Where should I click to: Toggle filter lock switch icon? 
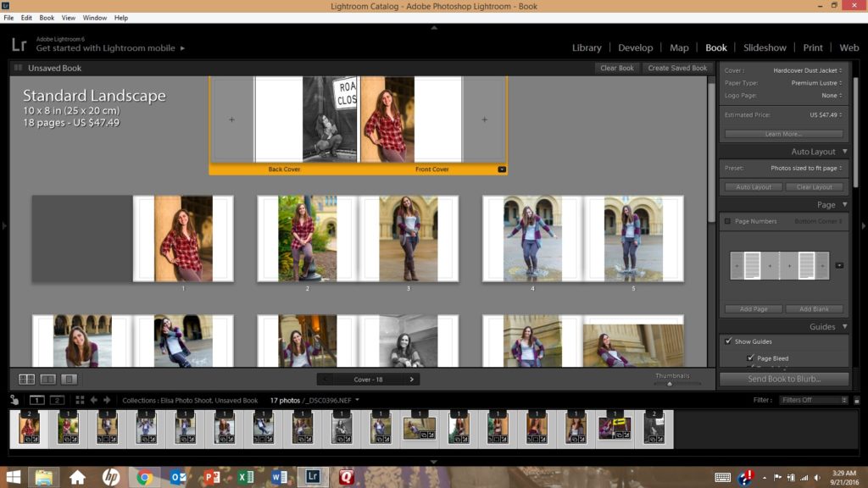(857, 400)
